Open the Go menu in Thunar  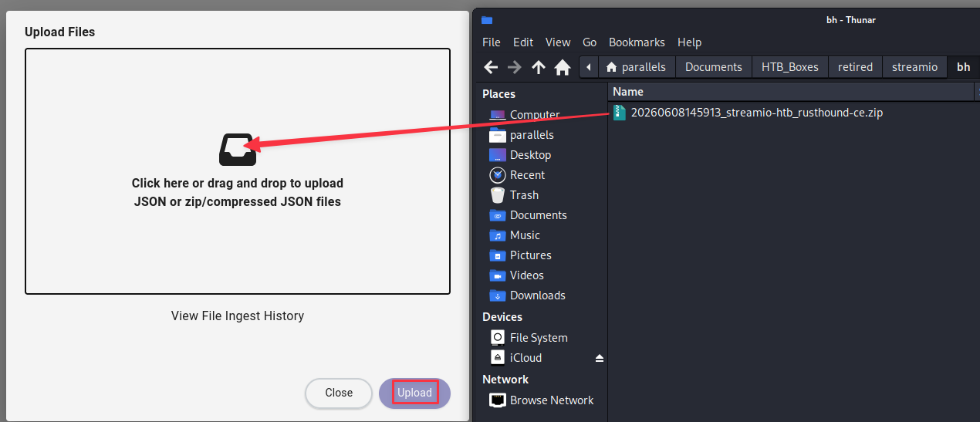click(x=590, y=42)
